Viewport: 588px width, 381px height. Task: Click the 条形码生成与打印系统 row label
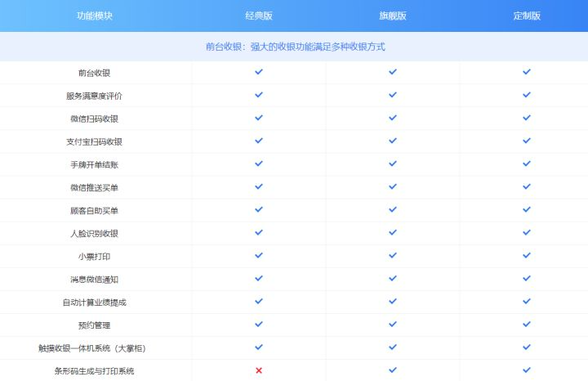click(x=94, y=371)
